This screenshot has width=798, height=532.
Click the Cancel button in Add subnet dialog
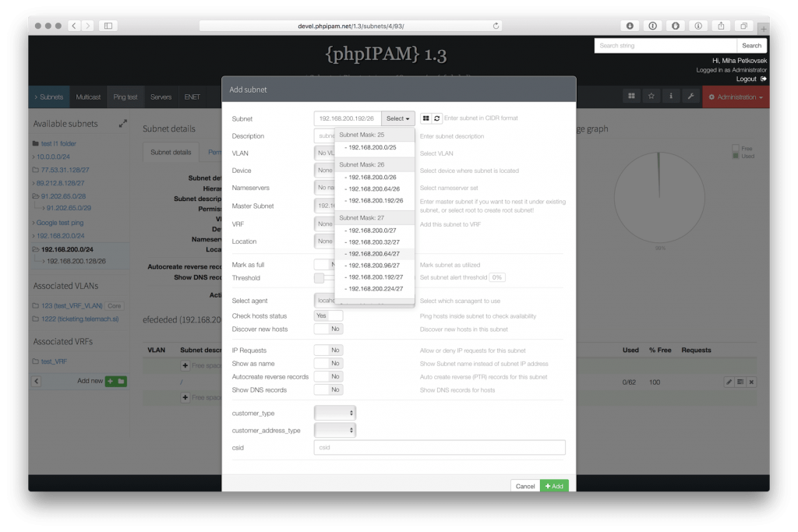[x=524, y=485]
